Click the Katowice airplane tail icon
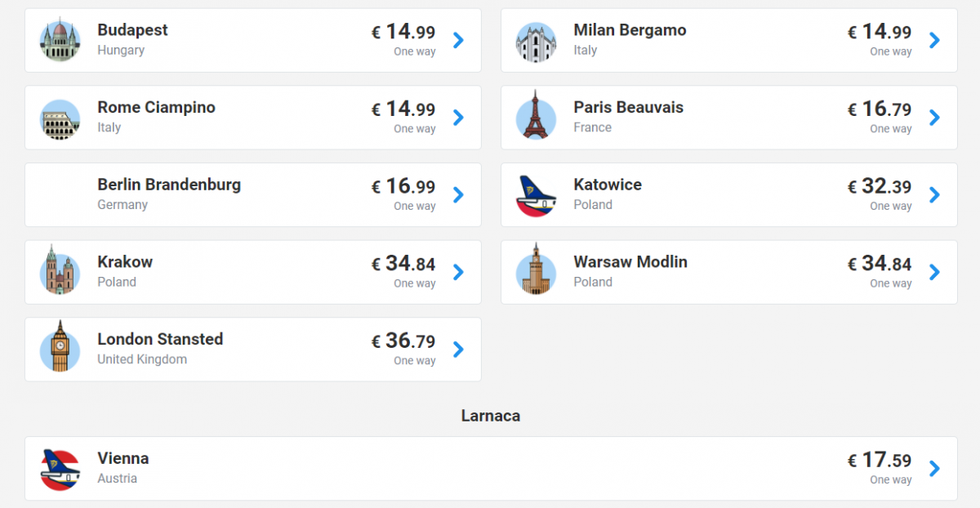Viewport: 980px width, 508px height. [536, 196]
